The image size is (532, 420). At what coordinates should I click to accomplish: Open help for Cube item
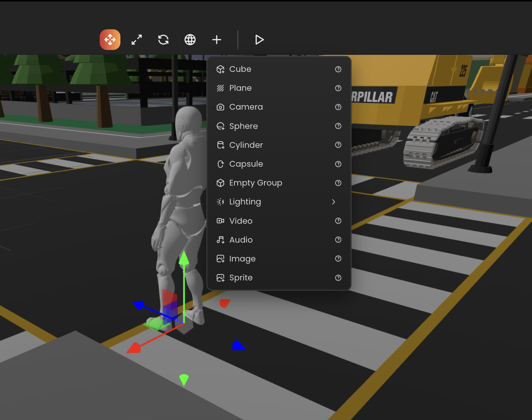click(x=338, y=69)
